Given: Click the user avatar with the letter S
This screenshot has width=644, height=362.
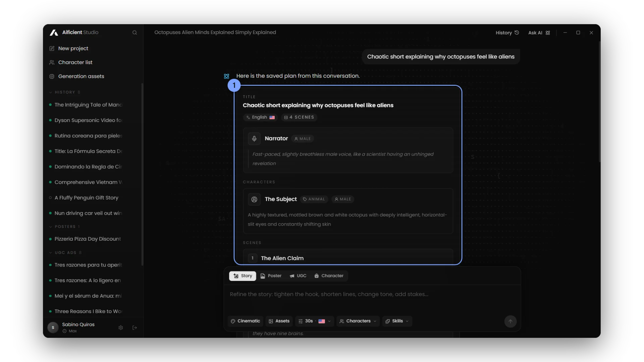Looking at the screenshot, I should (53, 327).
